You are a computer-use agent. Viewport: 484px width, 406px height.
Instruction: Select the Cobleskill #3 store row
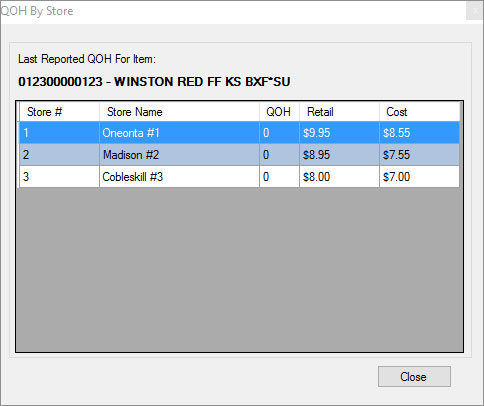tap(239, 177)
